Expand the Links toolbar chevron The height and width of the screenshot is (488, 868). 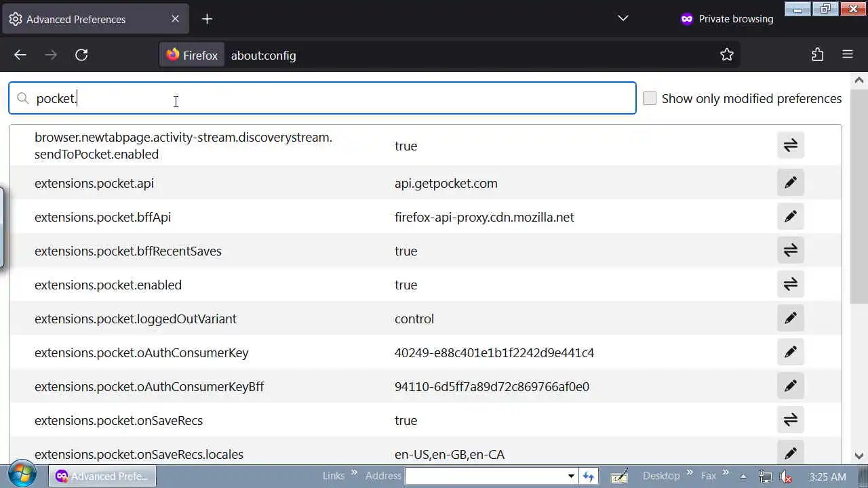355,472
